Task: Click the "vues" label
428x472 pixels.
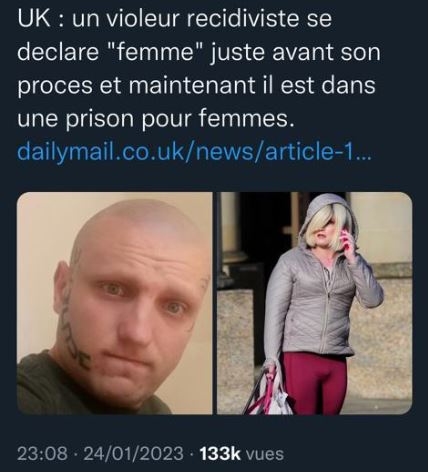Action: point(264,454)
